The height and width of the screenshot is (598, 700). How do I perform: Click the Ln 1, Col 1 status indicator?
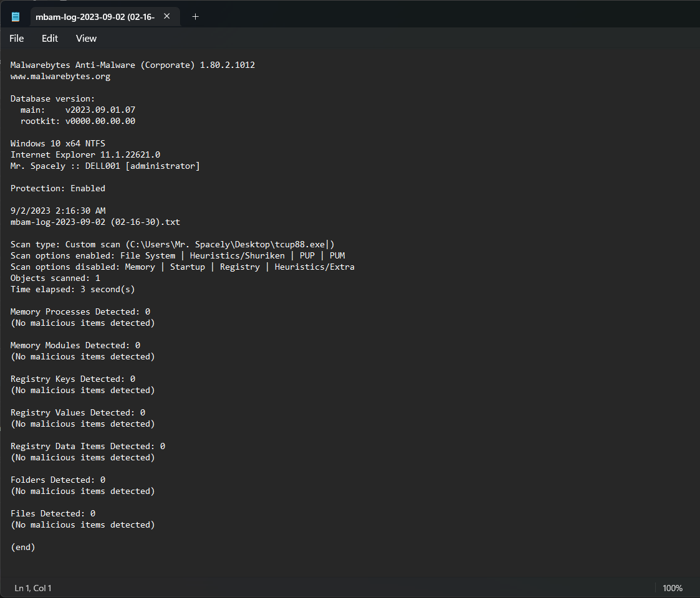coord(33,588)
